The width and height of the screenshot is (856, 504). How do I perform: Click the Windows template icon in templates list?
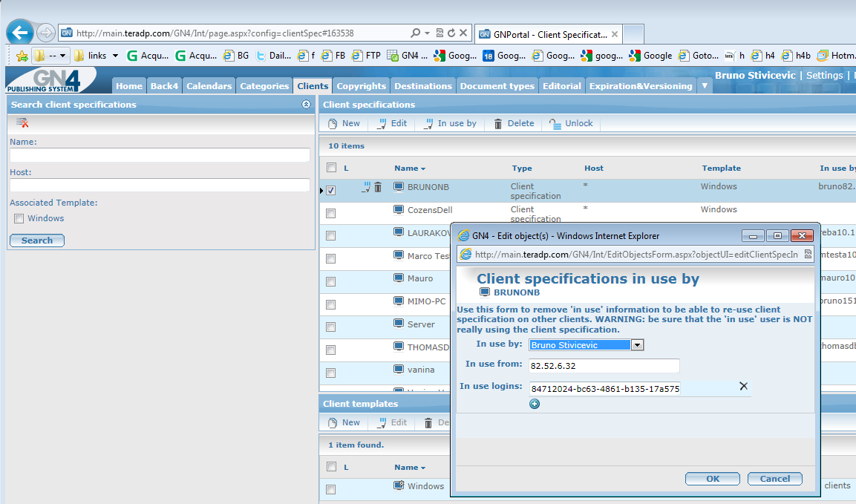[399, 485]
